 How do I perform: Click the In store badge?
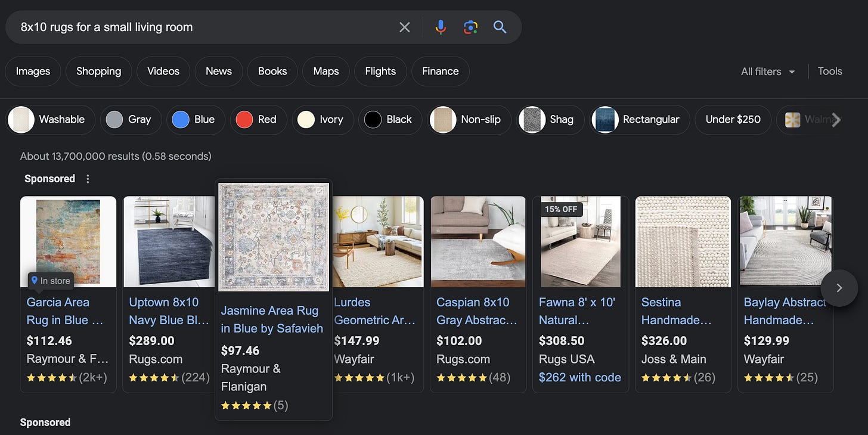(x=51, y=281)
